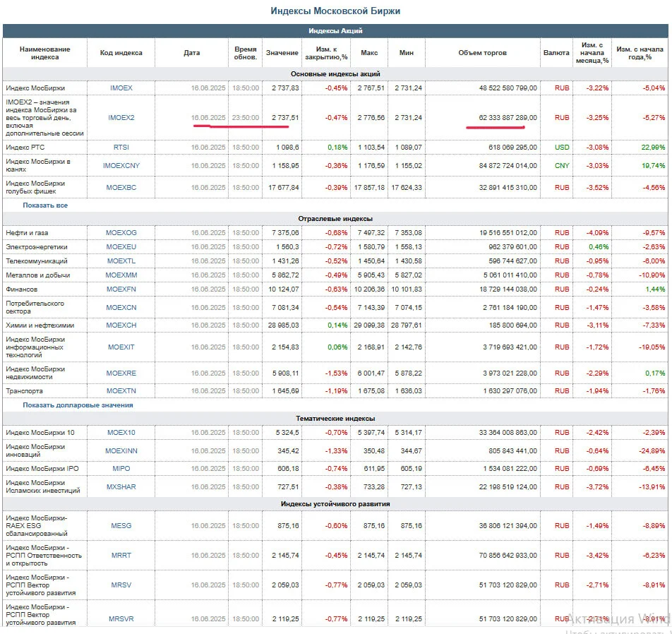
Task: Open the MOEXTL telecom index link
Action: (121, 261)
